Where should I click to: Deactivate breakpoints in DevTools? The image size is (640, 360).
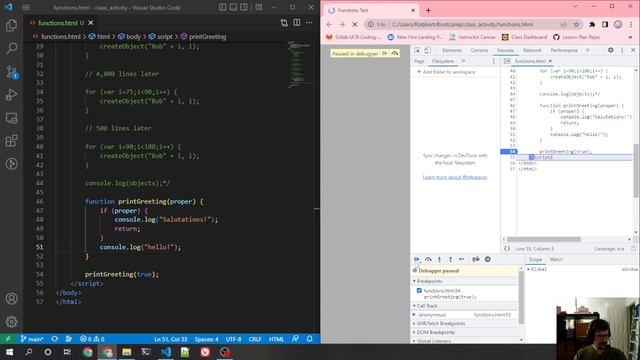pos(476,259)
